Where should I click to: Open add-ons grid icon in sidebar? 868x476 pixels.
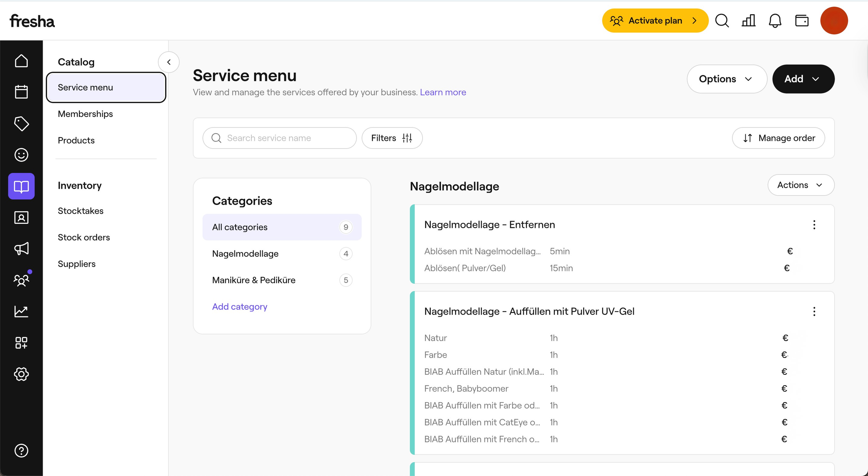click(x=21, y=343)
